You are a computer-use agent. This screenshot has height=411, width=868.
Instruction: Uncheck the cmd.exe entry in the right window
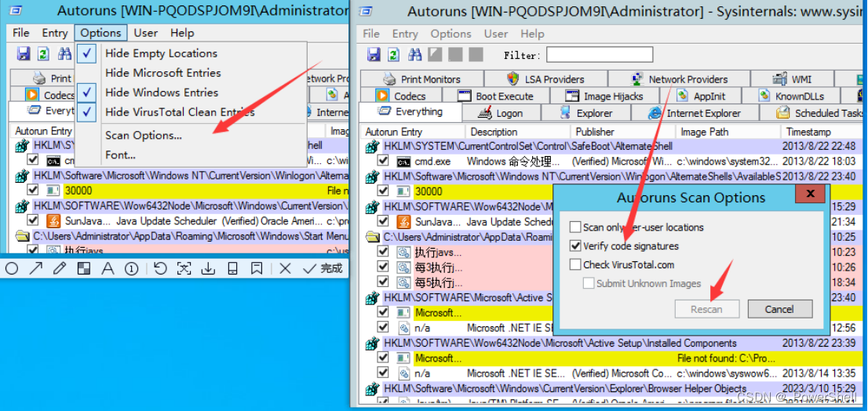pyautogui.click(x=383, y=161)
